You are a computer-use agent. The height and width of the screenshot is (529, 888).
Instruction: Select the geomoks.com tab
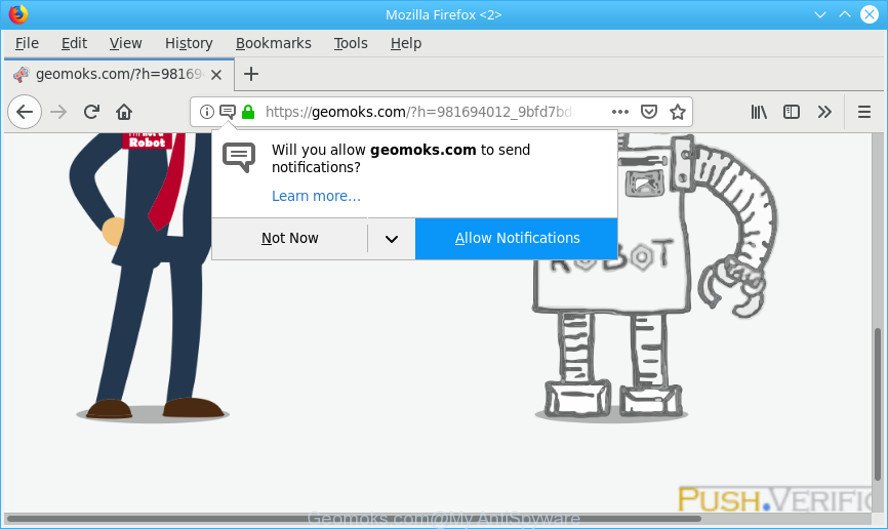pyautogui.click(x=119, y=74)
